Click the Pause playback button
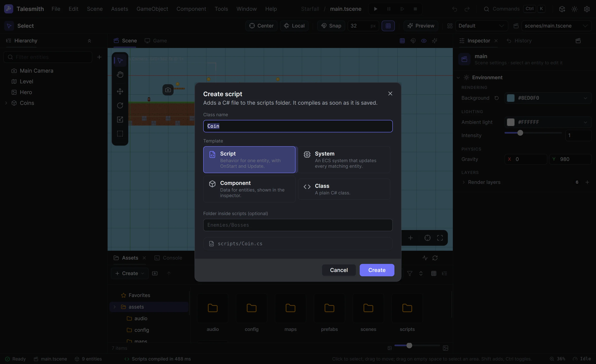Image resolution: width=596 pixels, height=364 pixels. pyautogui.click(x=389, y=9)
